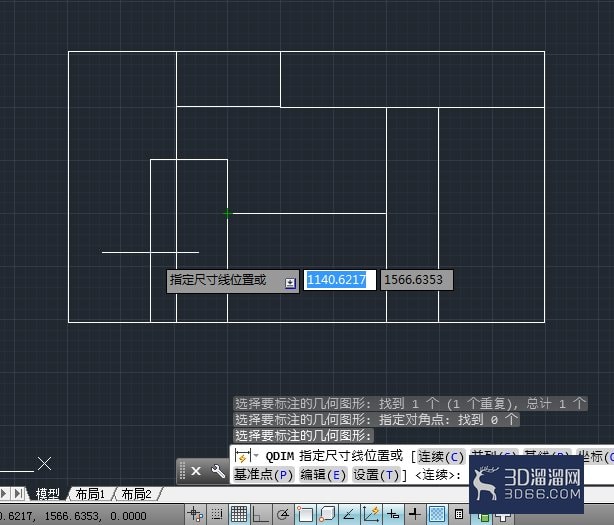Toggle Ortho Mode in status bar
614x525 pixels.
pyautogui.click(x=260, y=514)
